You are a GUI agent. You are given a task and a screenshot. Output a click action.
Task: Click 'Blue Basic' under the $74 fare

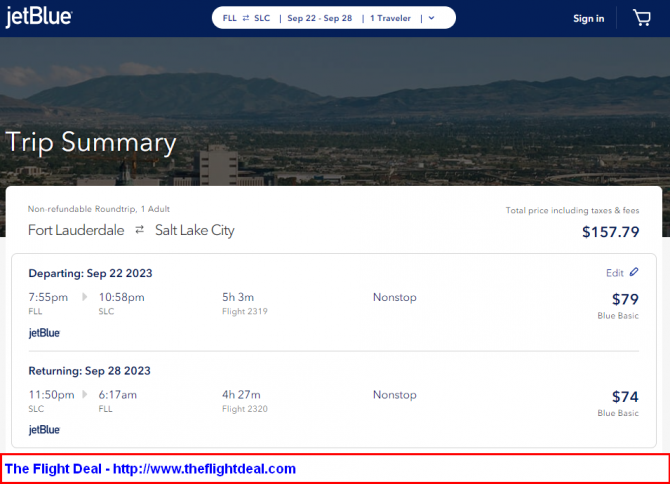click(618, 413)
